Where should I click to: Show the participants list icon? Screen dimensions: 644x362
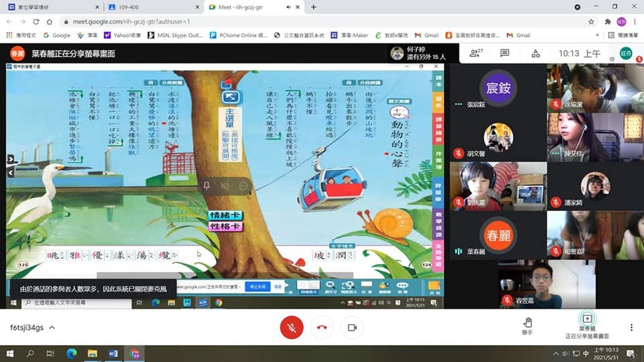476,53
